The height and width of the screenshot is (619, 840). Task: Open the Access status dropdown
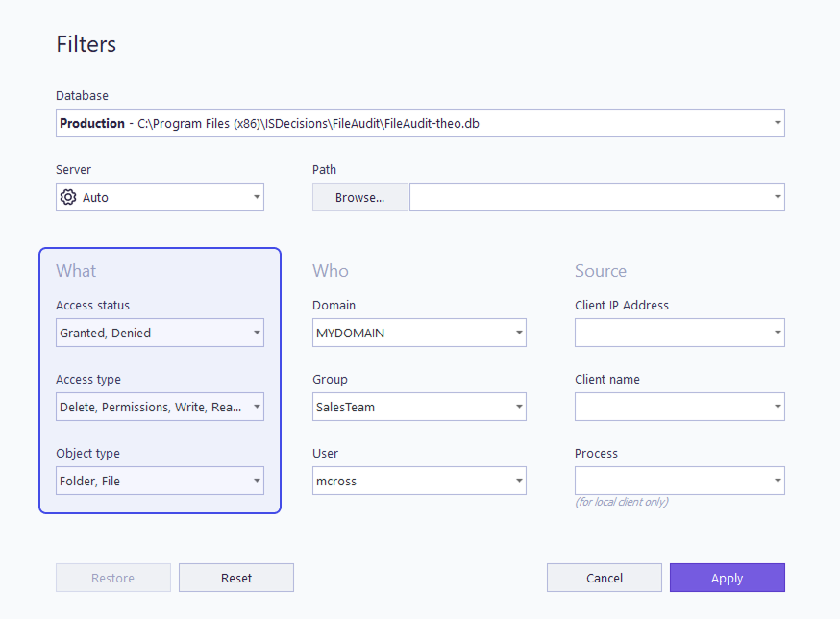(160, 333)
